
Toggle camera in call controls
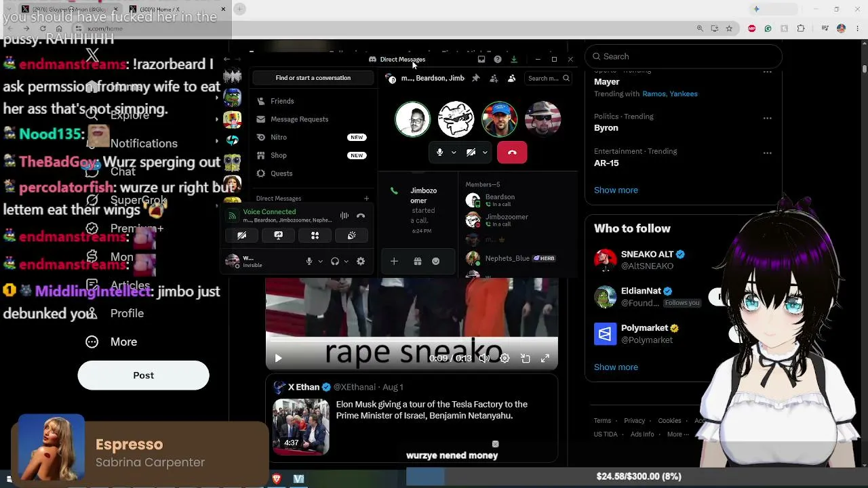(471, 152)
